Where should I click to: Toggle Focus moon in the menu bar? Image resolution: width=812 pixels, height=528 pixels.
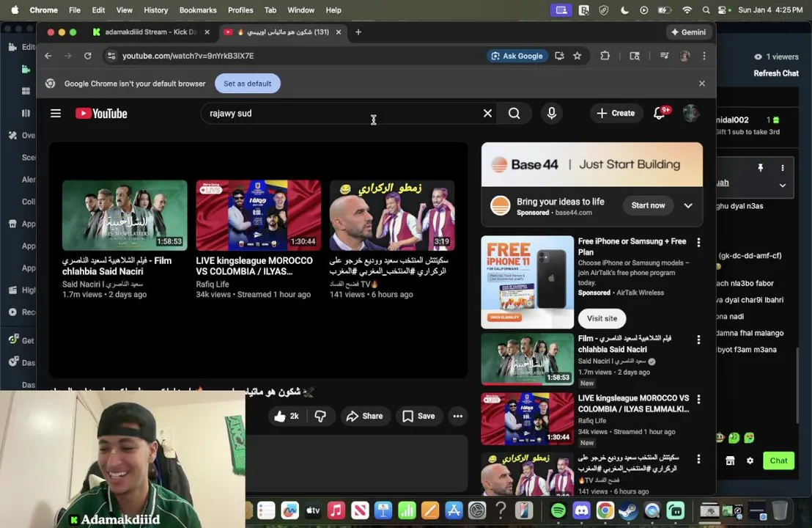[624, 10]
